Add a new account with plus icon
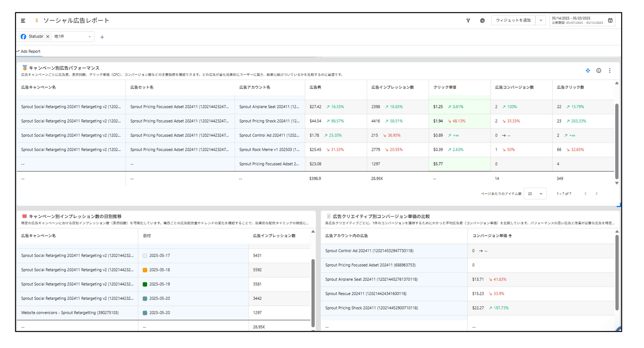644x348 pixels. click(102, 37)
